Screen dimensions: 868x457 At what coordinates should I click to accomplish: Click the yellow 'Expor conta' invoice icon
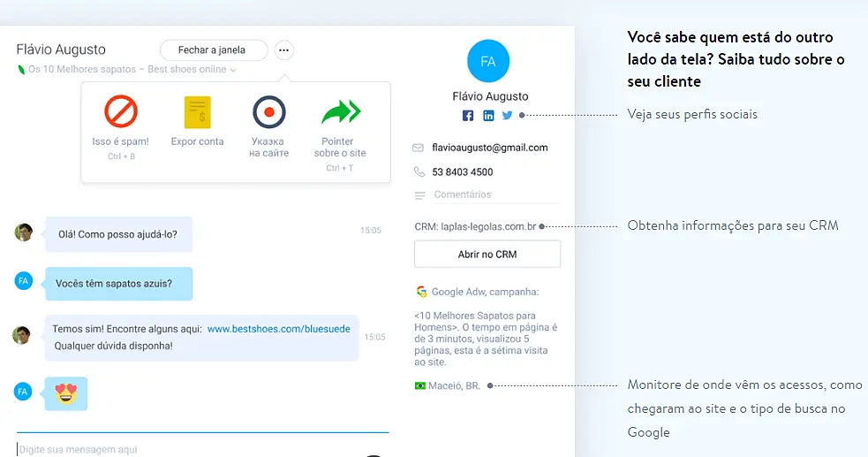click(x=197, y=113)
